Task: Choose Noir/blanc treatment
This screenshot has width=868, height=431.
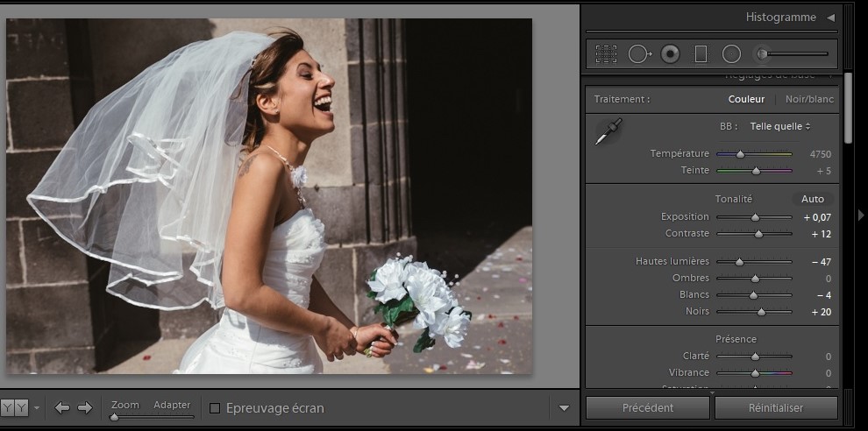Action: (809, 100)
